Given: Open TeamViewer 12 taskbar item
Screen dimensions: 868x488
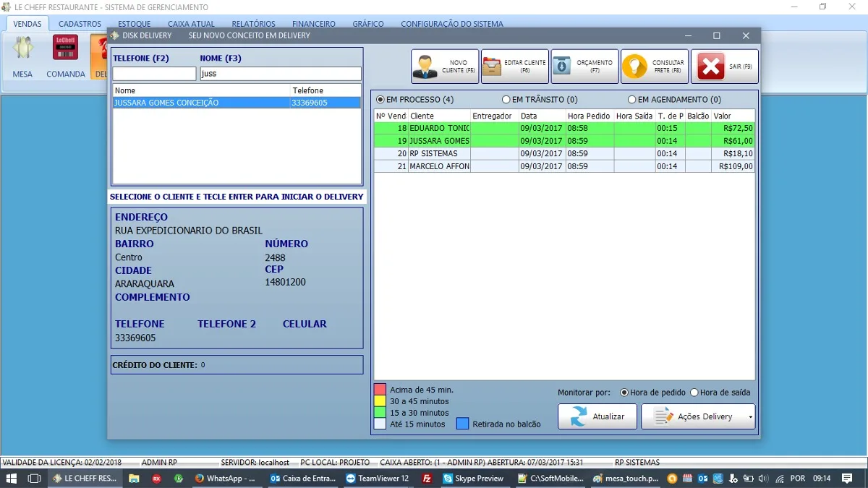Looking at the screenshot, I should pyautogui.click(x=378, y=479).
